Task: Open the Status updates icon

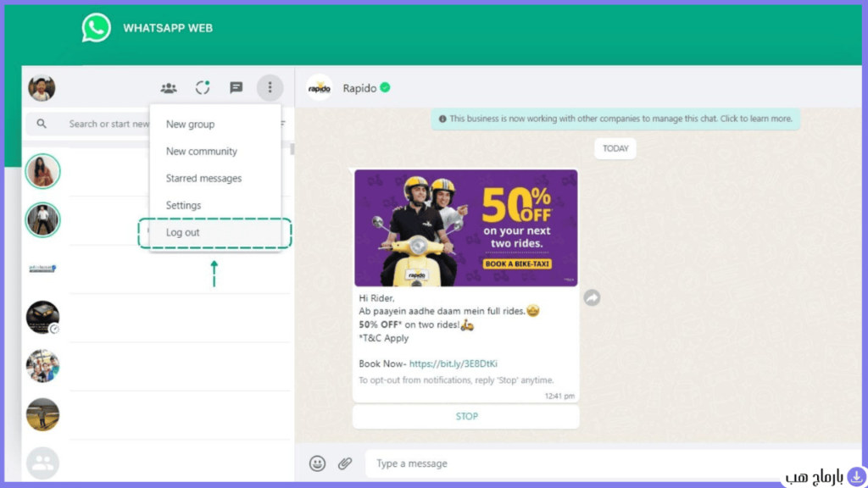Action: click(x=203, y=87)
